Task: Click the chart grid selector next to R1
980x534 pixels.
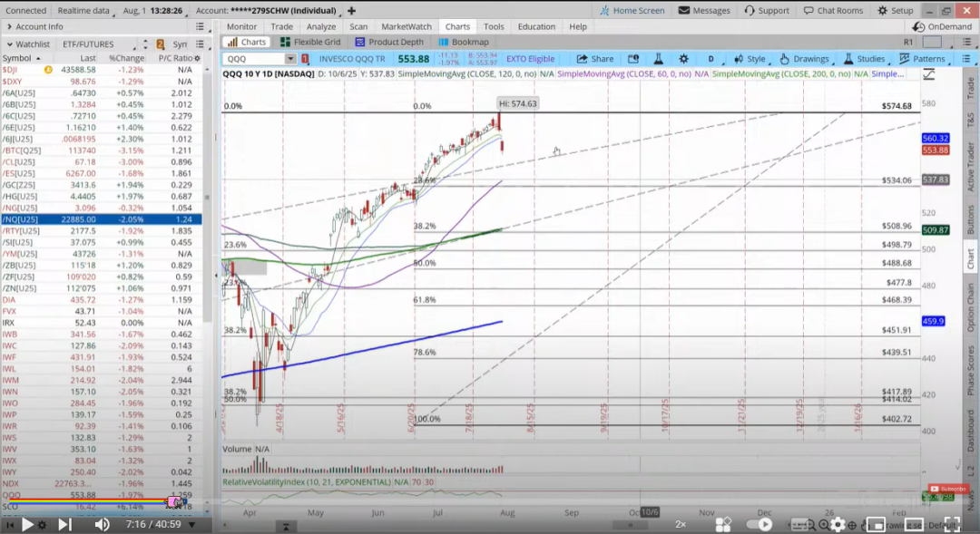Action: pyautogui.click(x=932, y=42)
